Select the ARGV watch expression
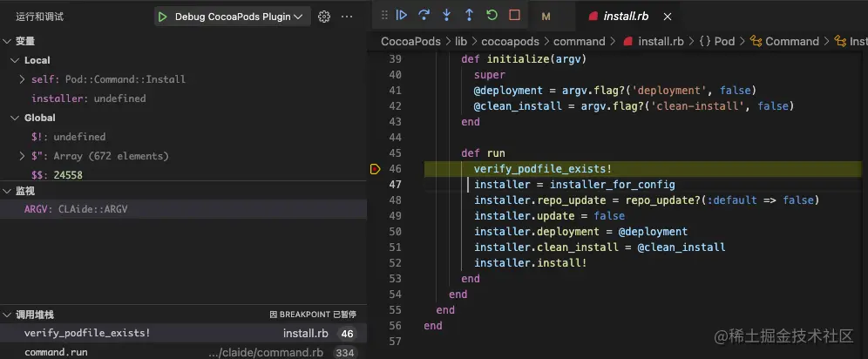The height and width of the screenshot is (359, 868). (x=183, y=210)
